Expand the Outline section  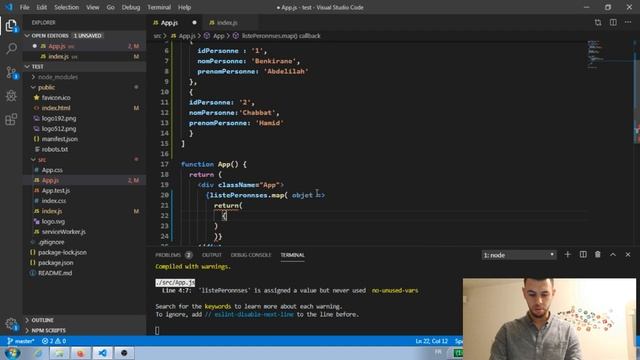(x=85, y=320)
